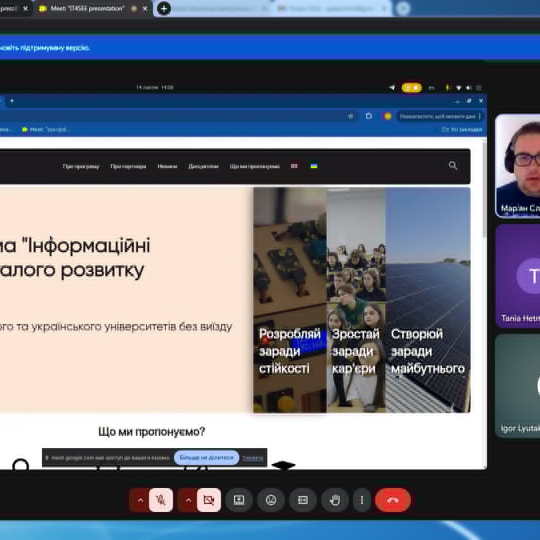Screen dimensions: 540x540
Task: Open video settings arrow beside camera
Action: 188,500
